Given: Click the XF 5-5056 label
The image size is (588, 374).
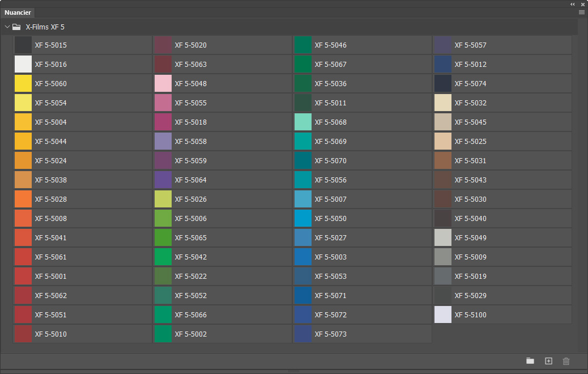Looking at the screenshot, I should tap(330, 180).
